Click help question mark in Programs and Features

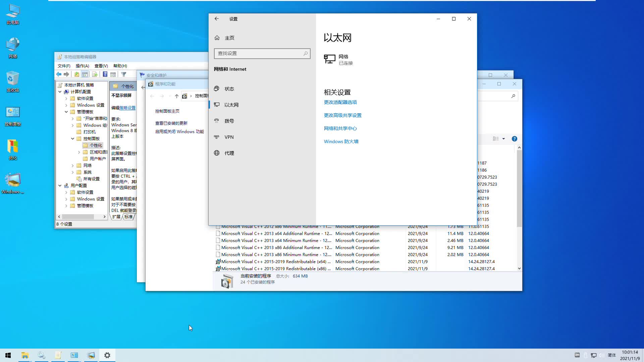(514, 139)
